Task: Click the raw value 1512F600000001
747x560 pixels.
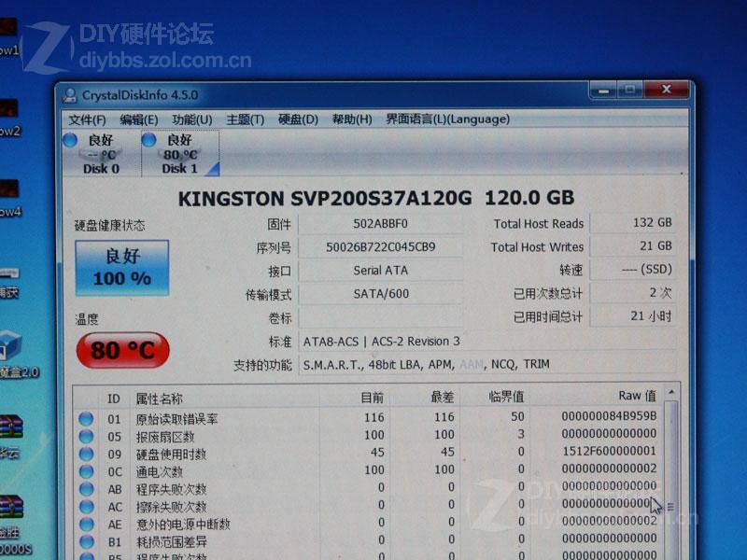Action: 610,451
